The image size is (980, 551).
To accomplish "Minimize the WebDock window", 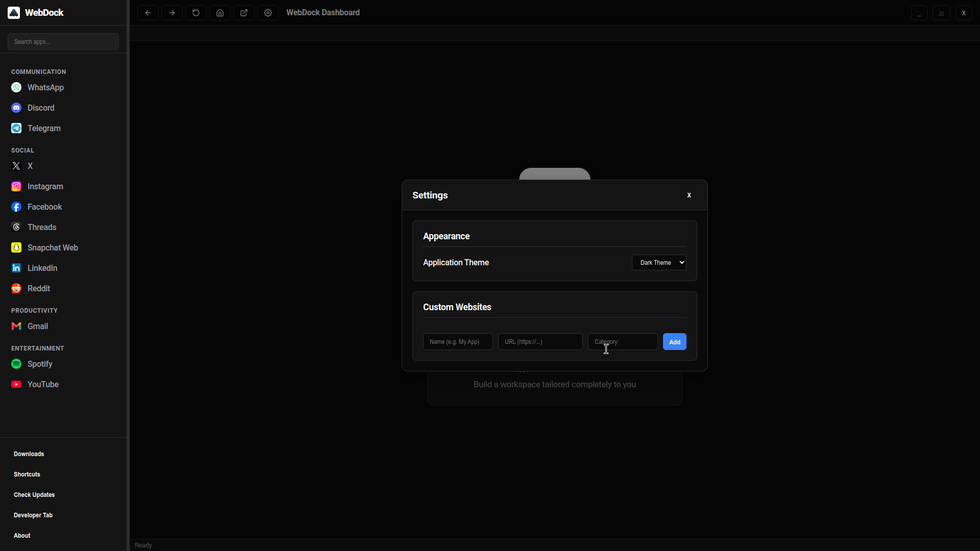I will click(x=919, y=13).
